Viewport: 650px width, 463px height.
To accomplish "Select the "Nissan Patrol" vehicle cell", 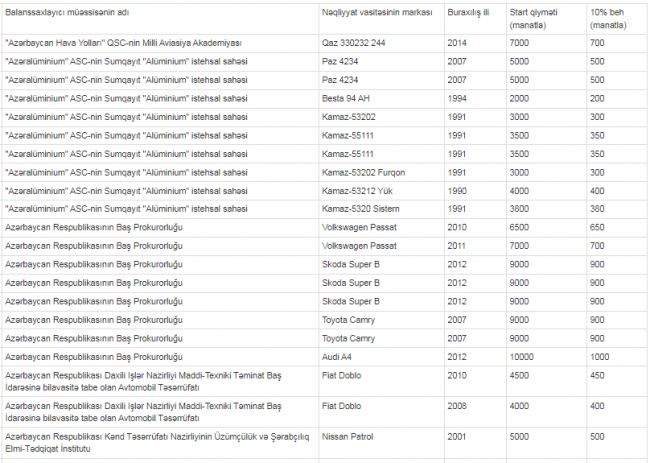I will 348,437.
